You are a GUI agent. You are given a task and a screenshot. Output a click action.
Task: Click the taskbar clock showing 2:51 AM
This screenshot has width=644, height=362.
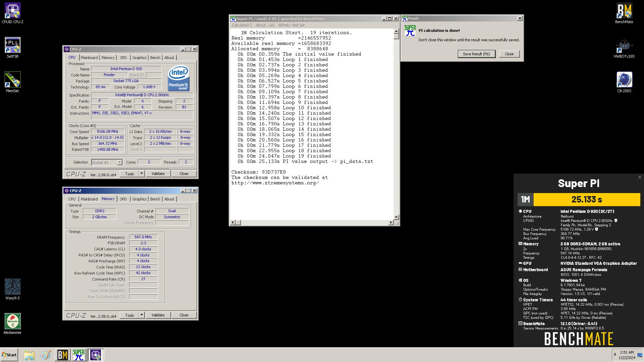pos(627,355)
